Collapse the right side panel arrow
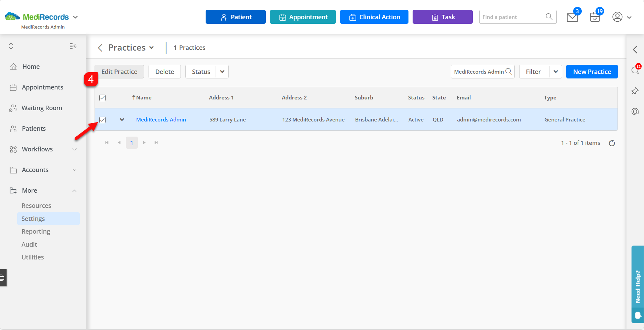644x330 pixels. pos(635,50)
